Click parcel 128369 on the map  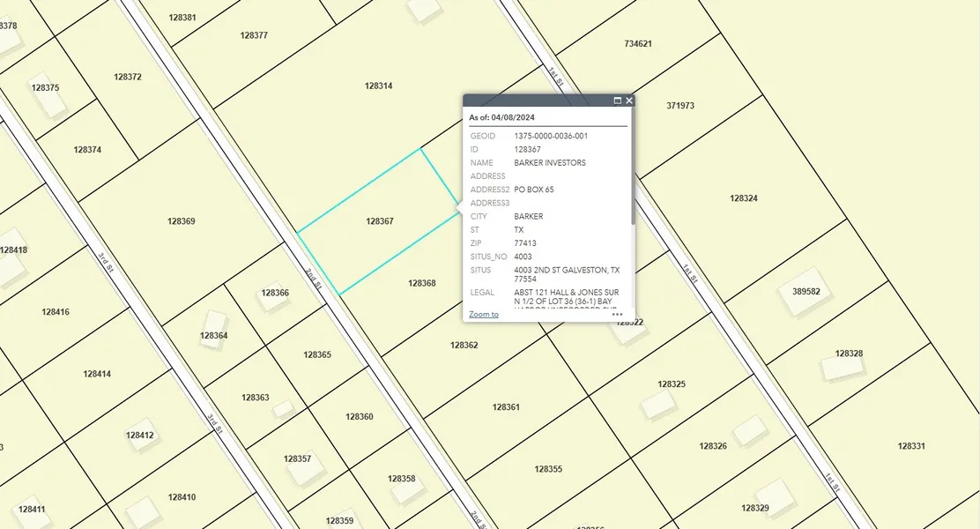[181, 220]
